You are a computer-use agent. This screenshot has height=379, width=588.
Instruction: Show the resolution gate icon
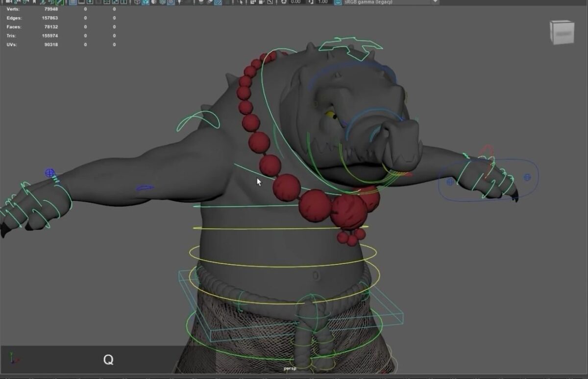coord(90,2)
